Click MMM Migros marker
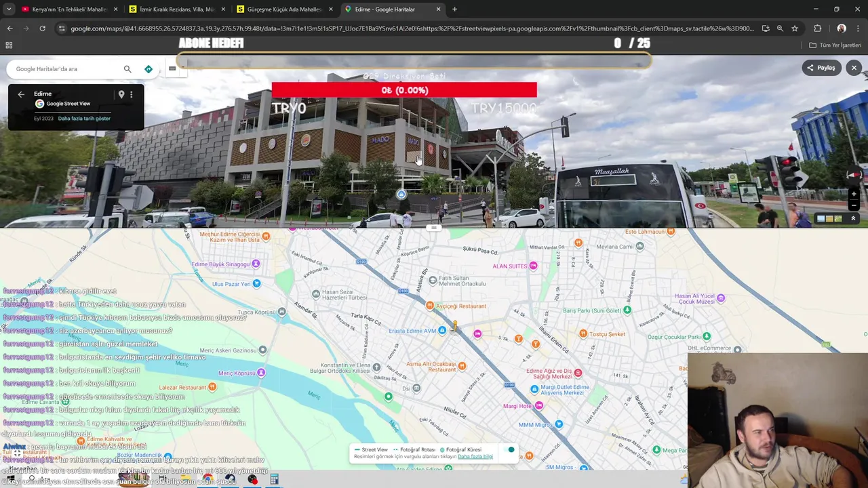Viewport: 868px width, 488px height. click(x=559, y=424)
